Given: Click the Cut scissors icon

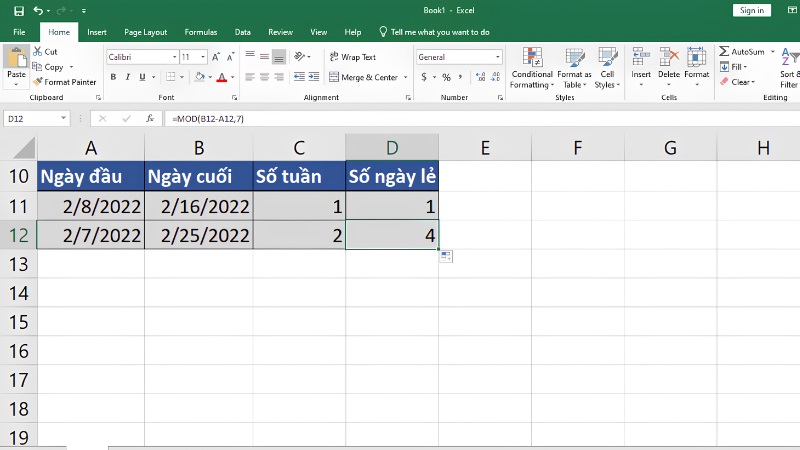Looking at the screenshot, I should click(38, 52).
